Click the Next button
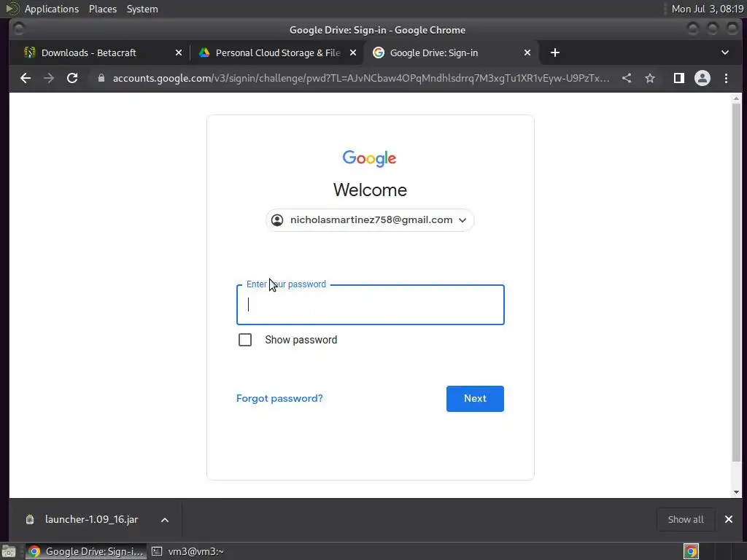Viewport: 747px width, 560px height. tap(475, 399)
